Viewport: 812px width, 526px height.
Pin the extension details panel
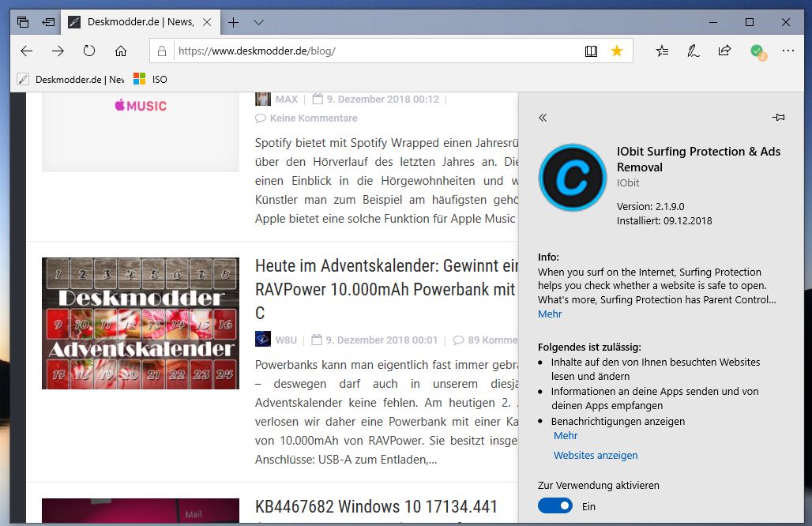click(x=778, y=118)
